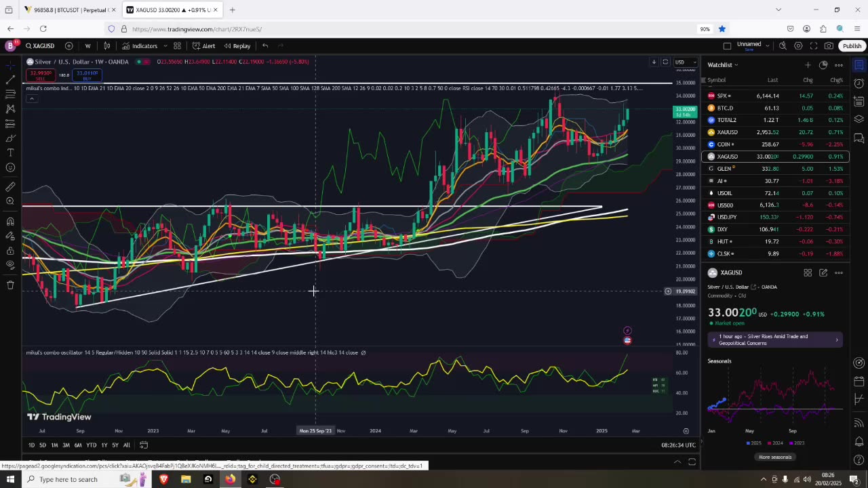868x488 pixels.
Task: Select CLSK row in watchlist
Action: [x=775, y=253]
